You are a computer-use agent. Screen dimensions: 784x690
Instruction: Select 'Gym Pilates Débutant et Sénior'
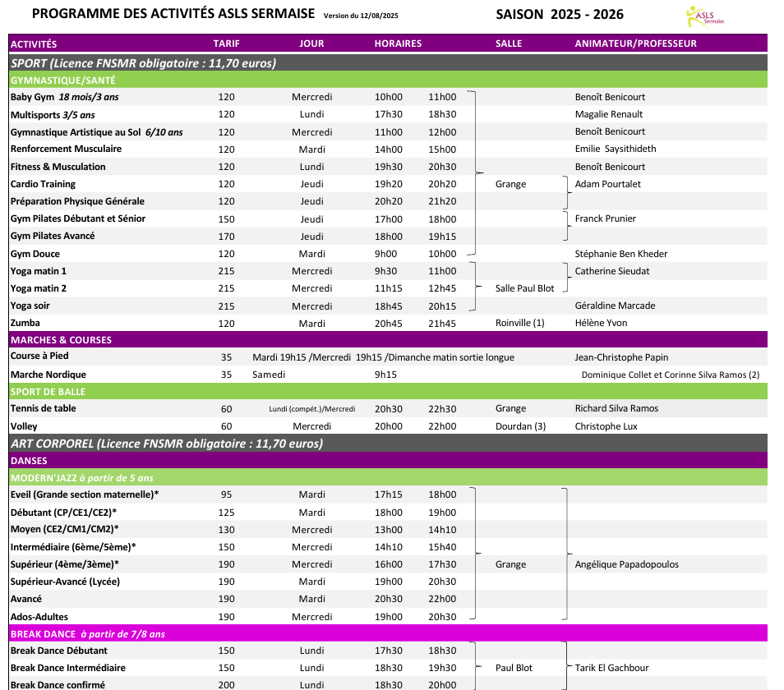coord(78,218)
